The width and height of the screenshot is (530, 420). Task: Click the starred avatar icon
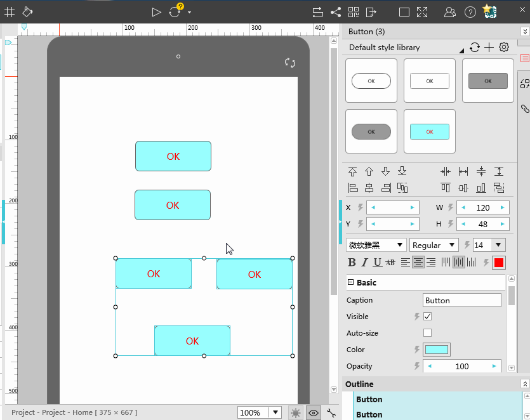pos(490,11)
